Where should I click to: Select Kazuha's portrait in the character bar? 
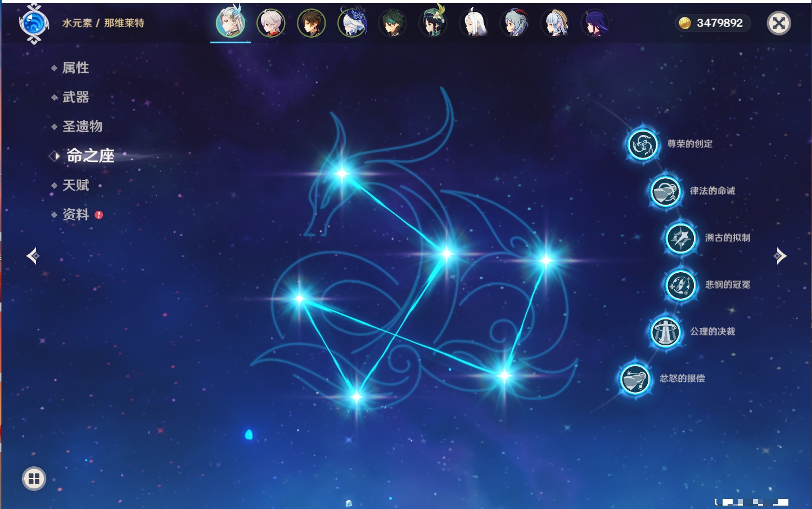tap(271, 24)
